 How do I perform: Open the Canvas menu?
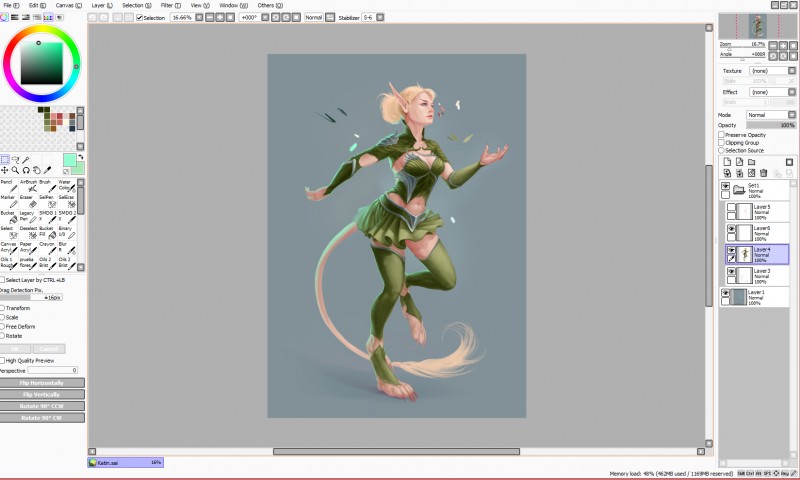point(68,5)
